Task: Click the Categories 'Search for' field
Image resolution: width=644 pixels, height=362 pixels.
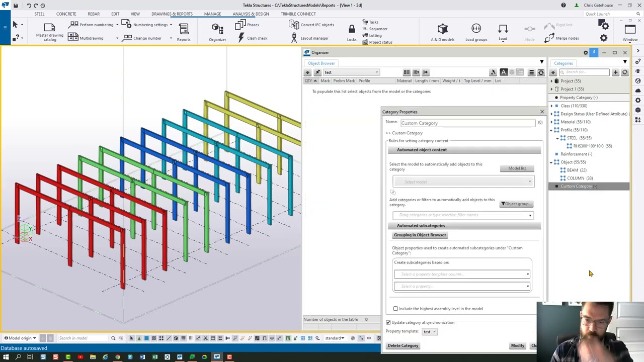Action: (x=584, y=72)
